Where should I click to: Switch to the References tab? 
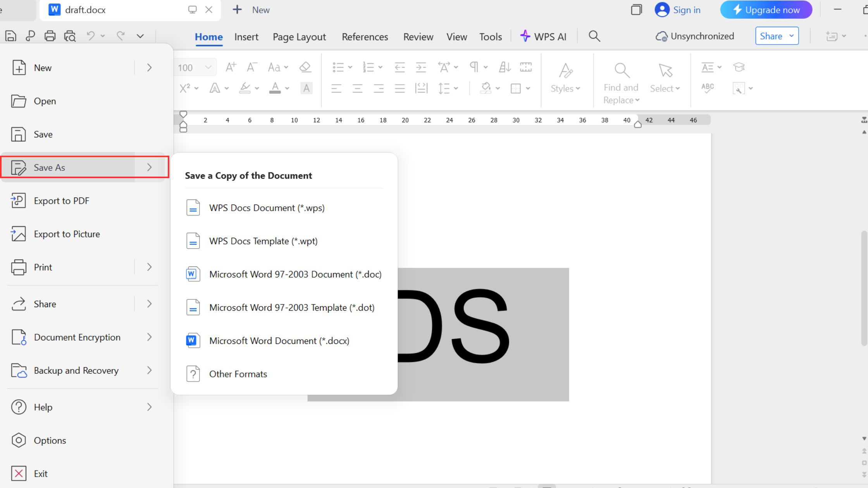pyautogui.click(x=365, y=37)
